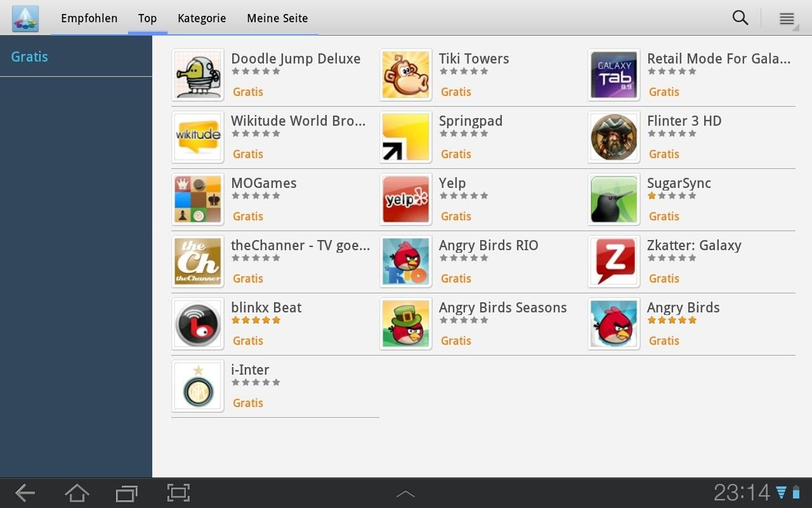Open the overflow menu icon
The image size is (812, 508).
pyautogui.click(x=787, y=18)
